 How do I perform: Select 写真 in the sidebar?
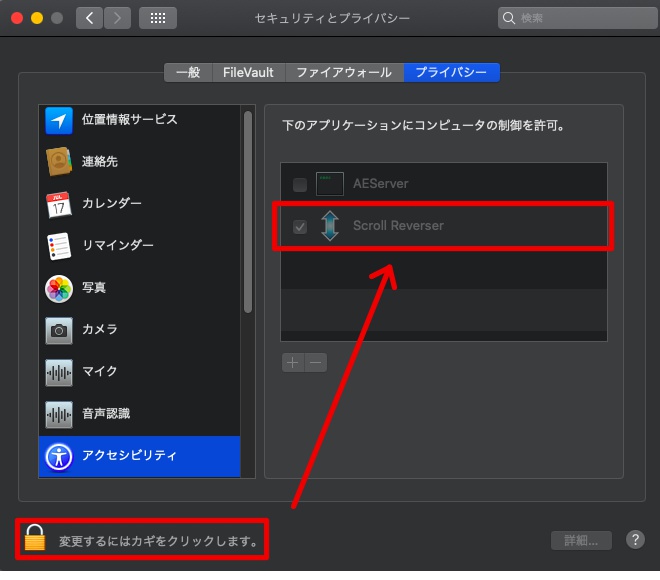[x=139, y=288]
